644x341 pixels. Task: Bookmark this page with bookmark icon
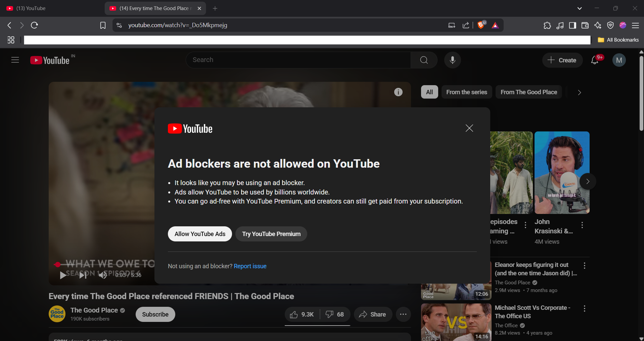[103, 25]
